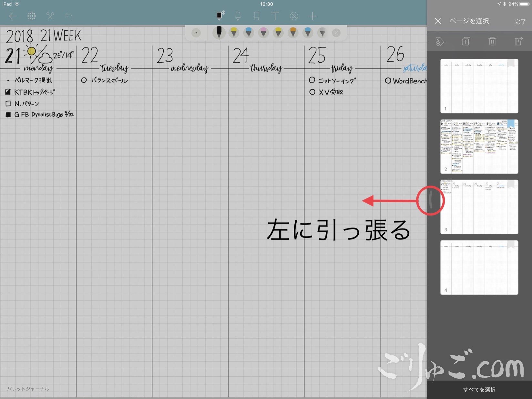Image resolution: width=532 pixels, height=399 pixels.
Task: Open the settings gear in toolbar
Action: pyautogui.click(x=31, y=16)
